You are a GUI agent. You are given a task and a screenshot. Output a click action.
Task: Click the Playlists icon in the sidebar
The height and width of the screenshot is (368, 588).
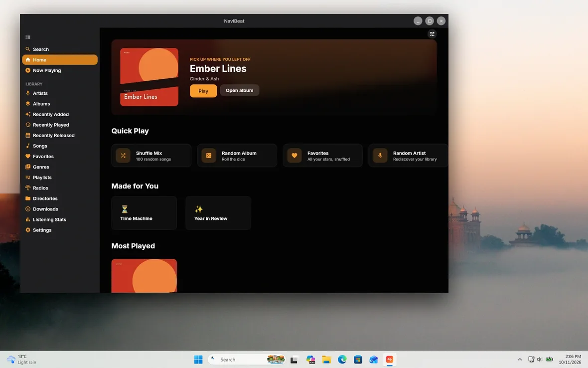[x=28, y=177]
